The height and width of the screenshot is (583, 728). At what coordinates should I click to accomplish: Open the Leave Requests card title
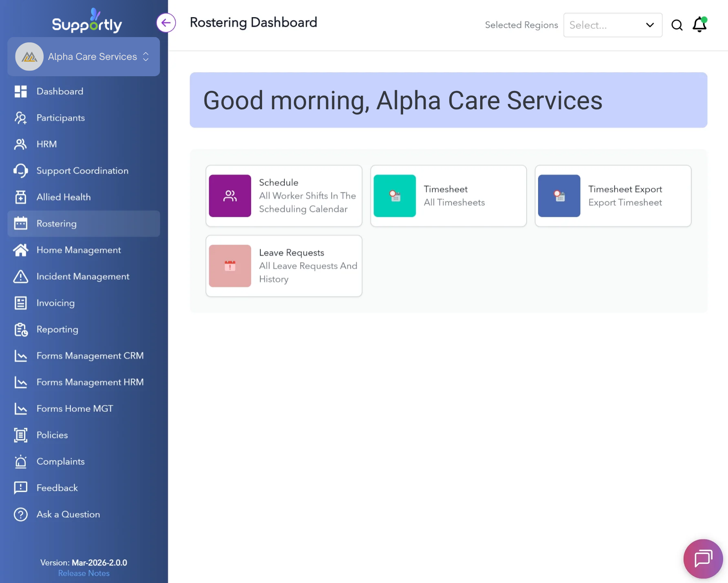pyautogui.click(x=292, y=253)
